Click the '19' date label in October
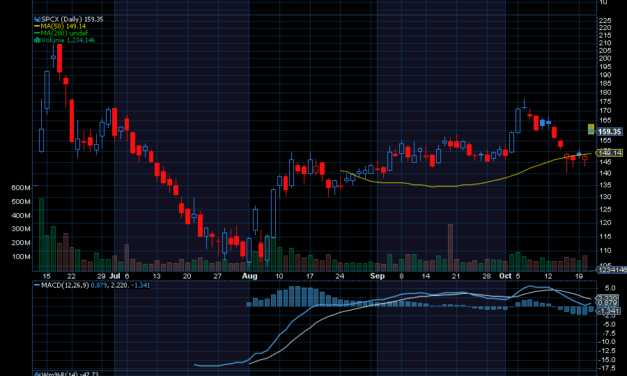The width and height of the screenshot is (627, 376). 579,276
